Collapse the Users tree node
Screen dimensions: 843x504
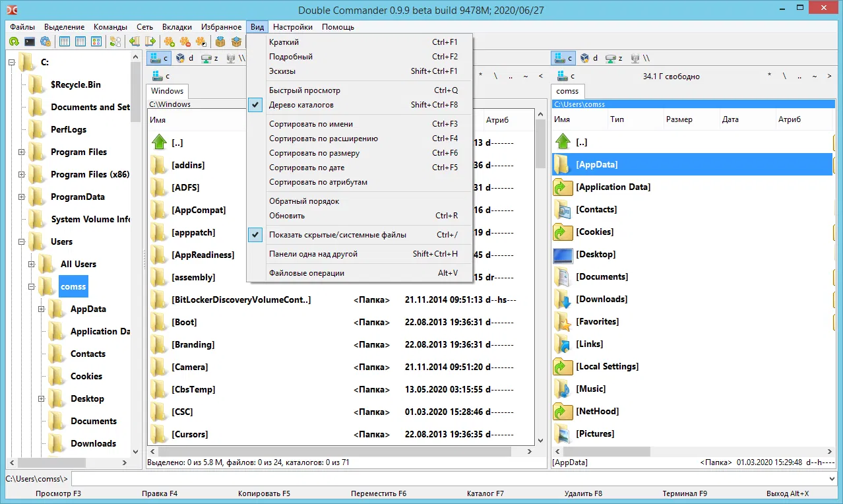pos(22,242)
